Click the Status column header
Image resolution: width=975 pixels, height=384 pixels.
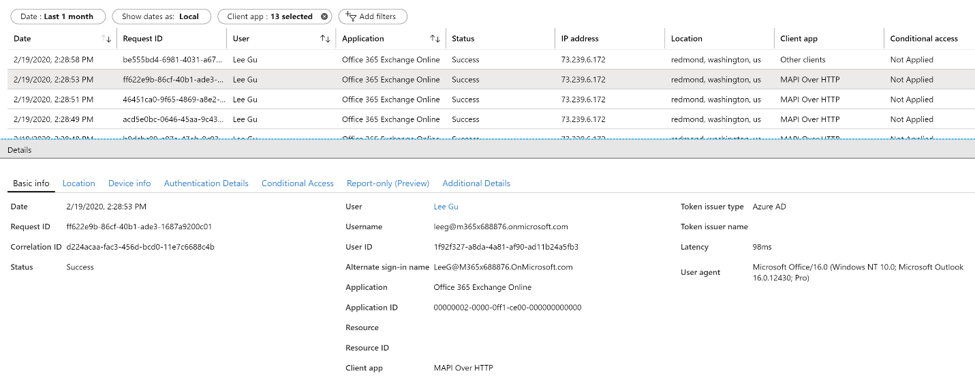point(463,39)
